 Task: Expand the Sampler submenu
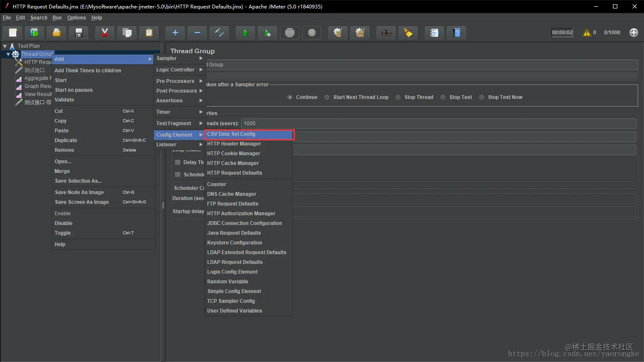(179, 58)
